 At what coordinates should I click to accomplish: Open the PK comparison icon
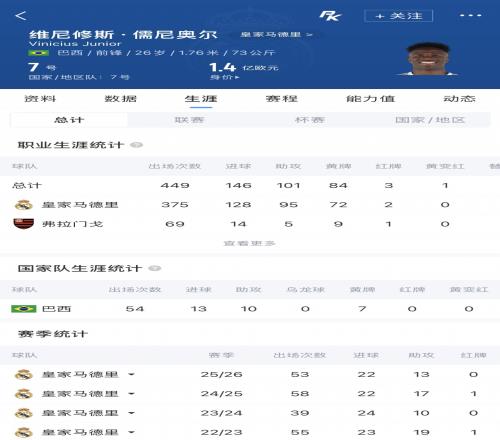[x=330, y=16]
